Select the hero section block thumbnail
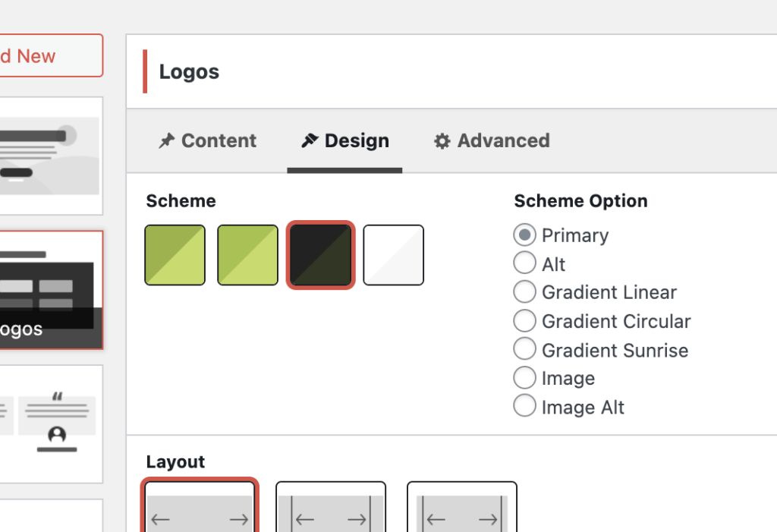 click(50, 155)
